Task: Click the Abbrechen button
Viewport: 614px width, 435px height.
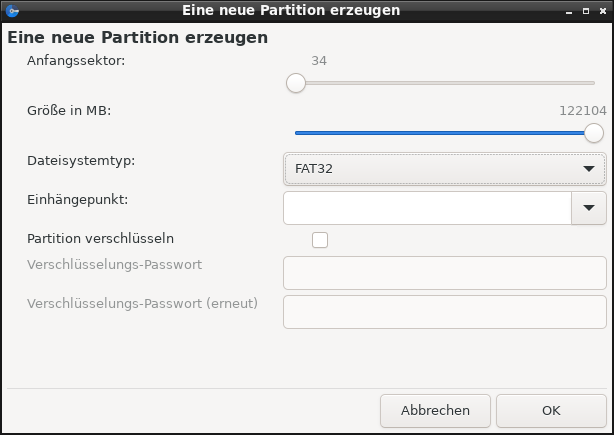Action: click(x=435, y=410)
